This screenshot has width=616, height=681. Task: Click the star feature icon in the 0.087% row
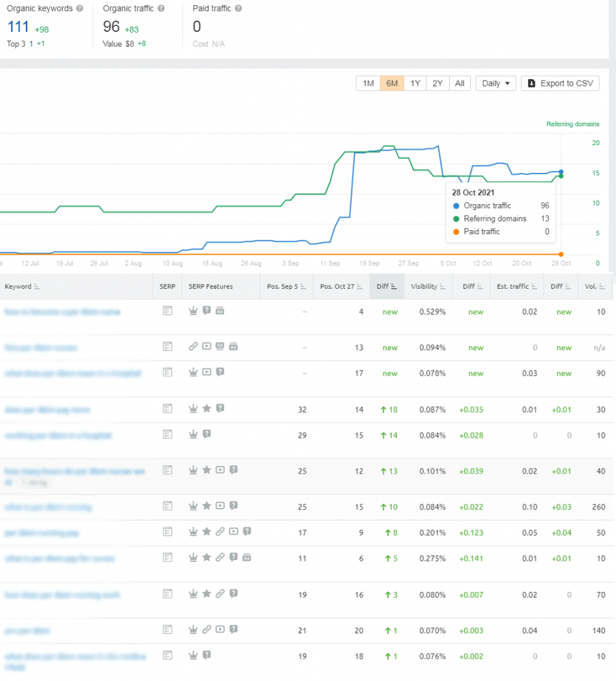tap(207, 408)
